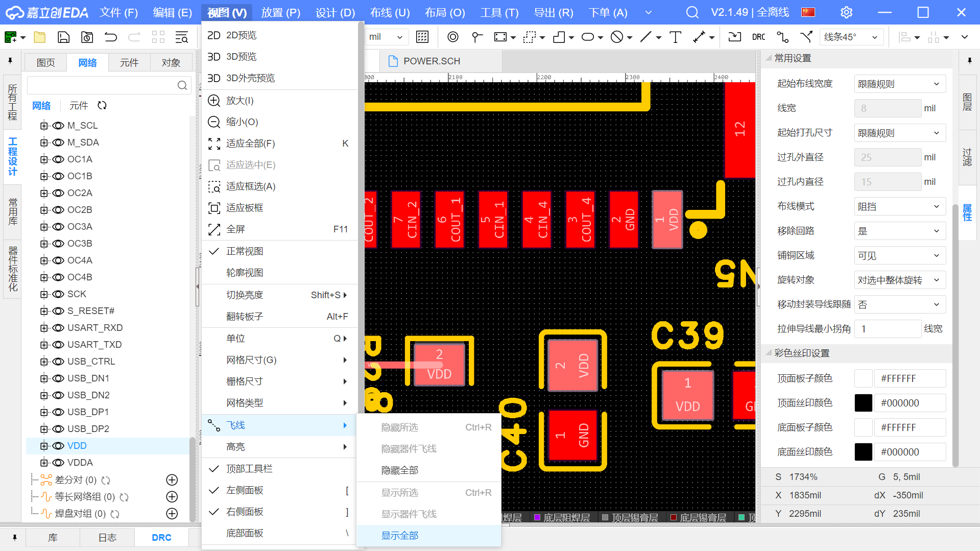Viewport: 980px width, 551px height.
Task: Switch to the 元件 components tab
Action: click(x=129, y=62)
